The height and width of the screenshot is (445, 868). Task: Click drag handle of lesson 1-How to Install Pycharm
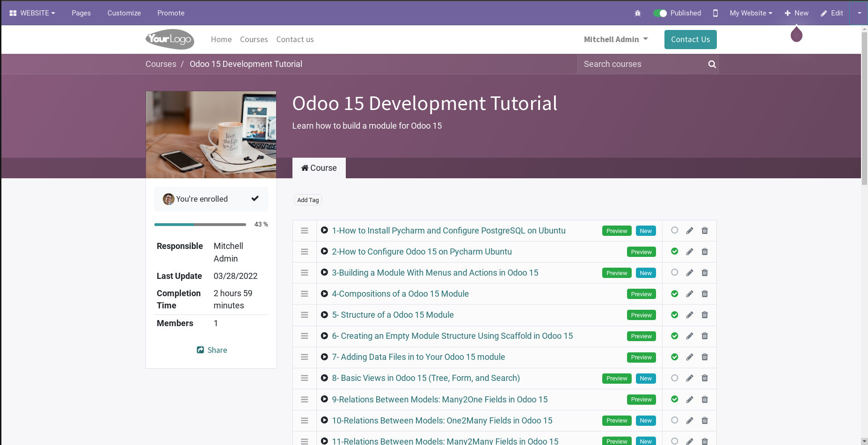[x=305, y=231]
